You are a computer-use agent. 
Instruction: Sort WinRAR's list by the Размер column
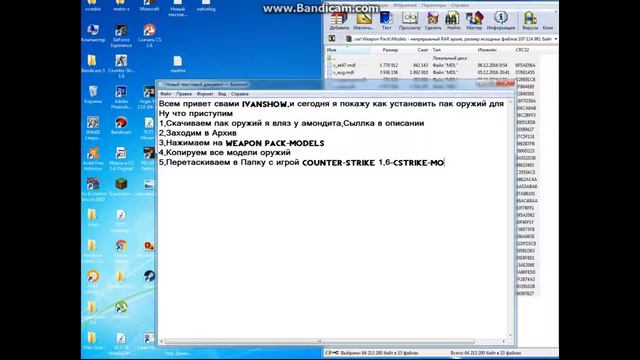pyautogui.click(x=390, y=50)
